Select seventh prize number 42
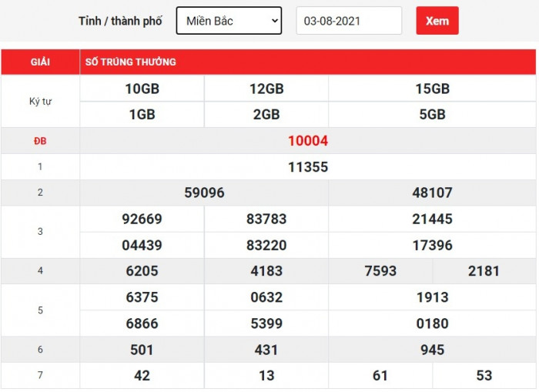 (x=142, y=376)
